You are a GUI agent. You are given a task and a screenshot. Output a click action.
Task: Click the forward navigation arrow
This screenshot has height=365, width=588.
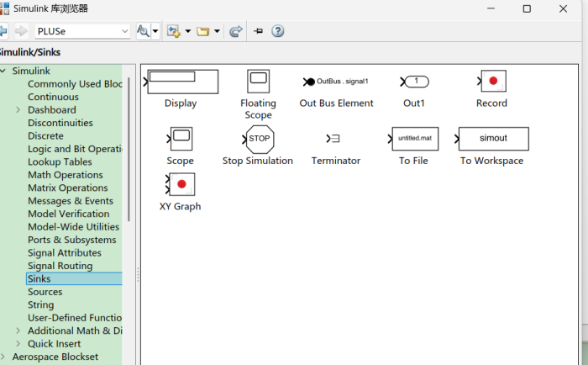click(x=21, y=31)
